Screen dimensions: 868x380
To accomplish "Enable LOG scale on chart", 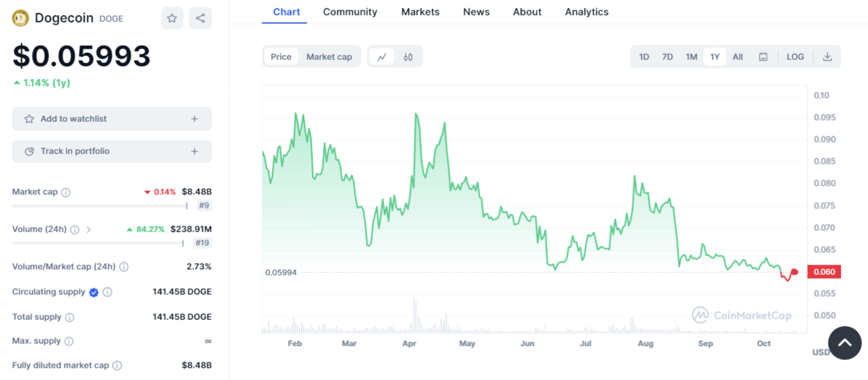I will 795,57.
